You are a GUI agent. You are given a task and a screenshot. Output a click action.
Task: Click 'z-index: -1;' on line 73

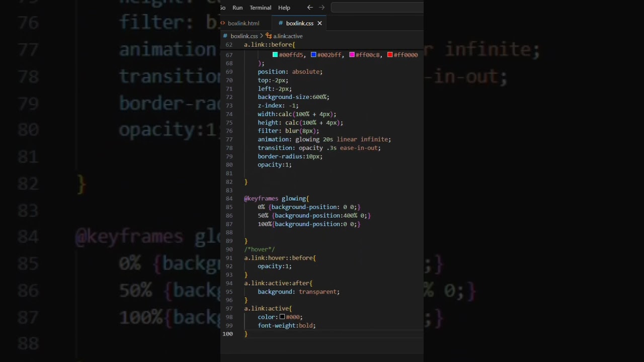tap(278, 106)
